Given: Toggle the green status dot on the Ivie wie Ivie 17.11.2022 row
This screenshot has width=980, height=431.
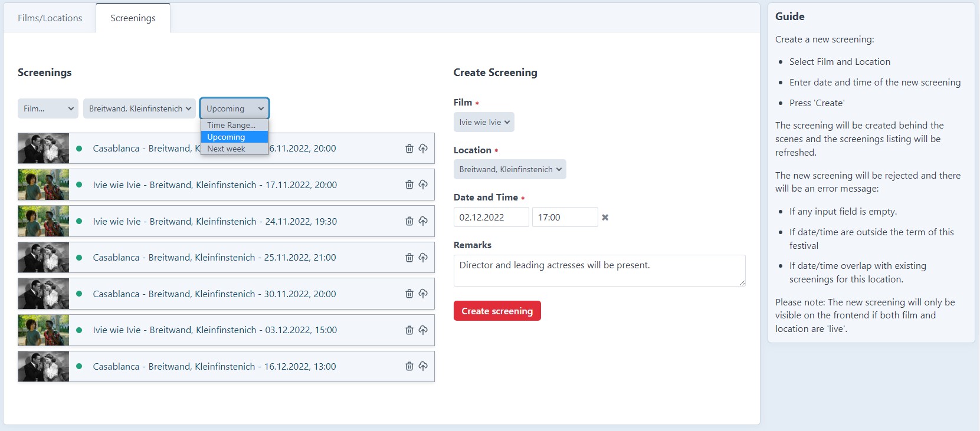Looking at the screenshot, I should [x=79, y=185].
